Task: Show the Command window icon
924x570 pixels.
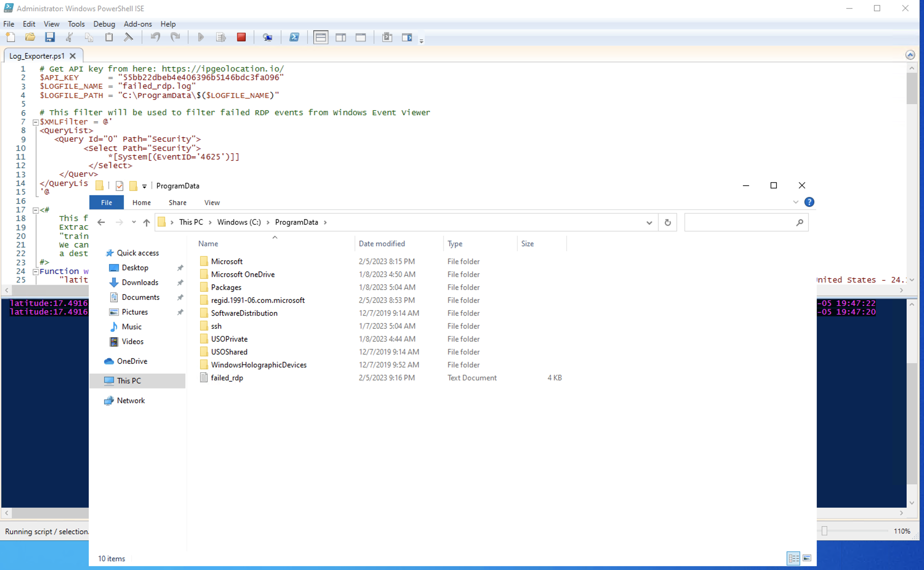Action: 387,37
